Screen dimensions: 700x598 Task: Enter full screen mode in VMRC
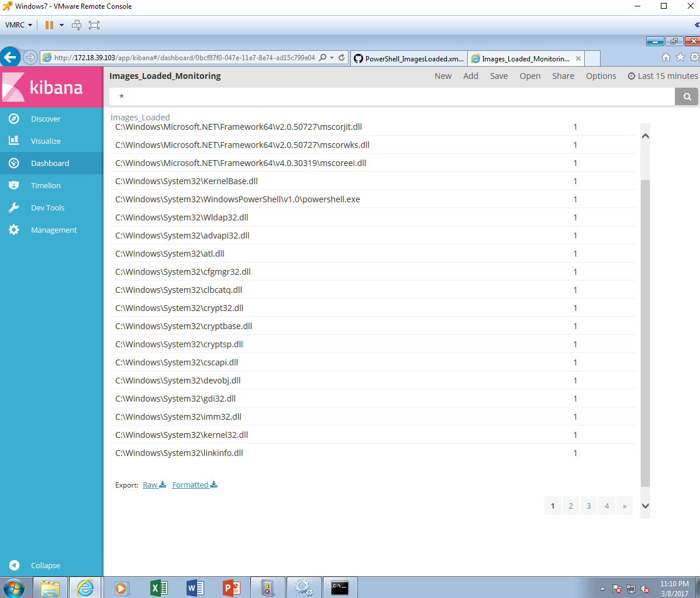[94, 25]
